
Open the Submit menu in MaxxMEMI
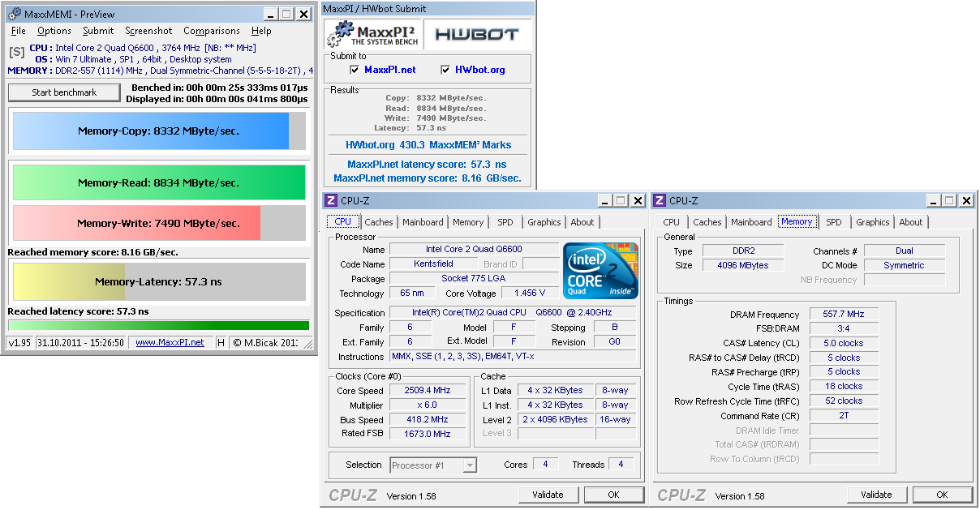click(98, 31)
